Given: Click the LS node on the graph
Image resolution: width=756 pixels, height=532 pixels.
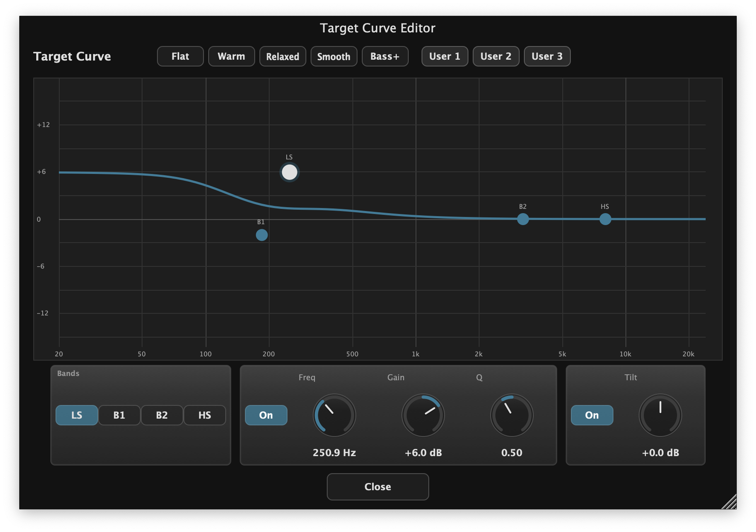Looking at the screenshot, I should tap(290, 173).
